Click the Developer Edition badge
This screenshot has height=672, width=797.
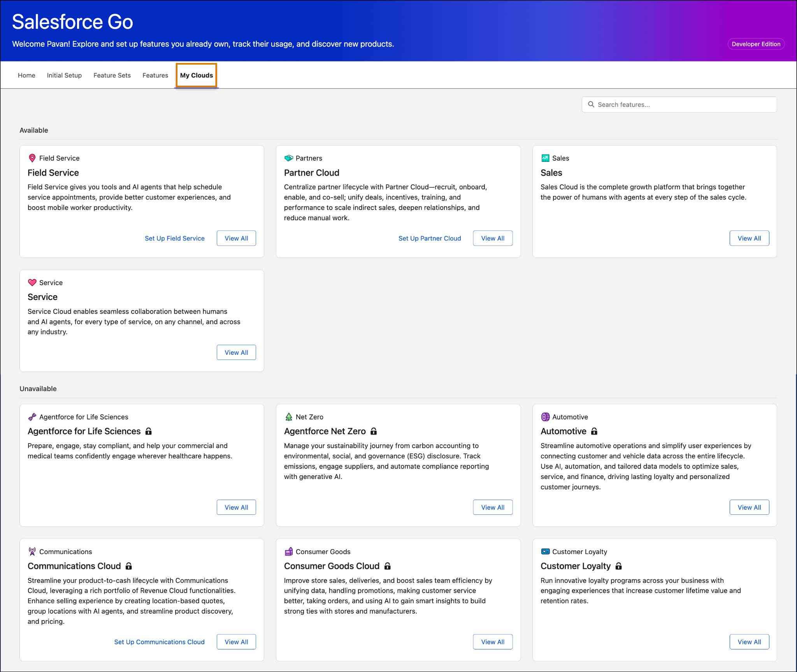click(756, 44)
